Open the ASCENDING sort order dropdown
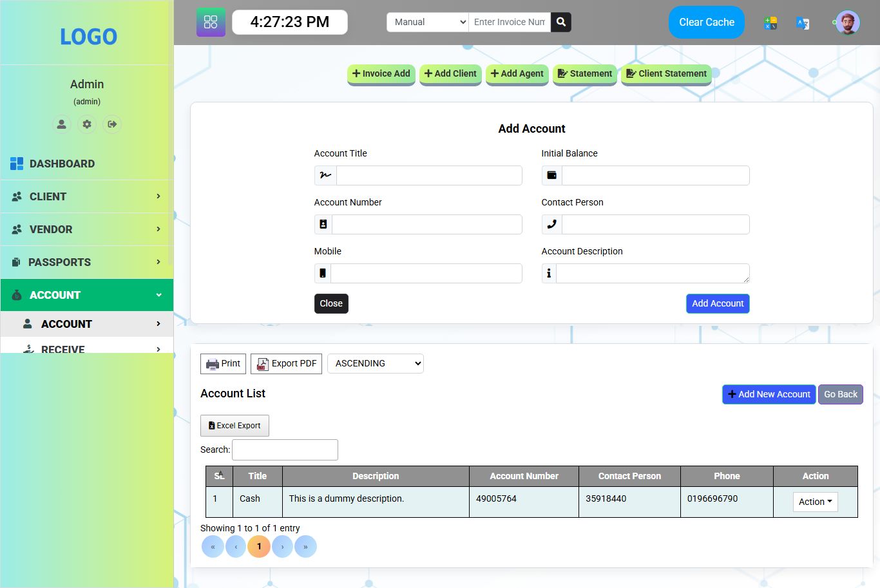Screen dimensions: 880x588 [376, 363]
